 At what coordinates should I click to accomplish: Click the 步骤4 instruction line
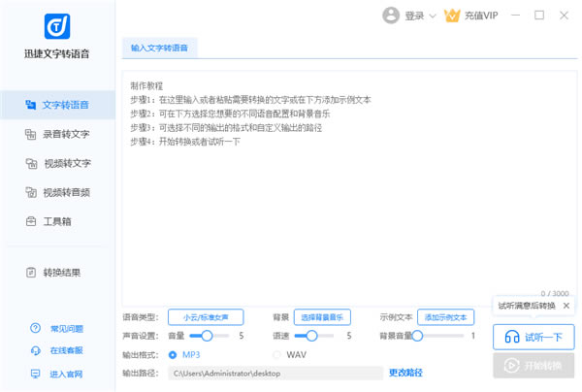[x=185, y=142]
